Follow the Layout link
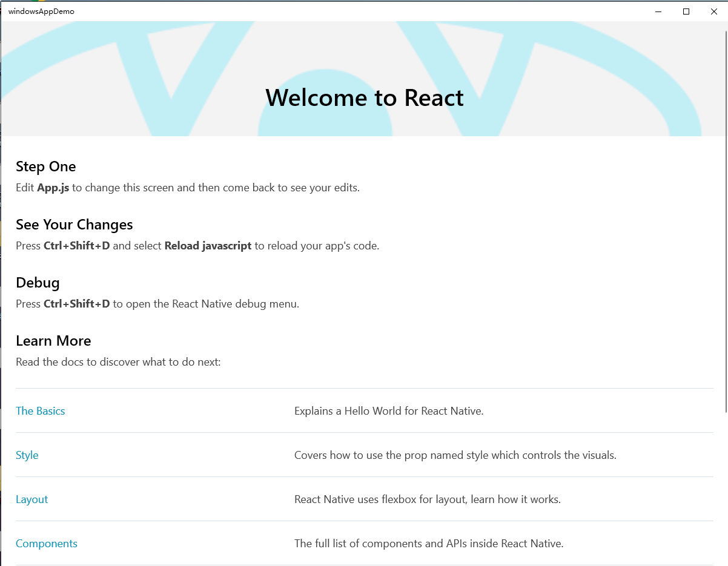This screenshot has height=566, width=728. click(31, 499)
